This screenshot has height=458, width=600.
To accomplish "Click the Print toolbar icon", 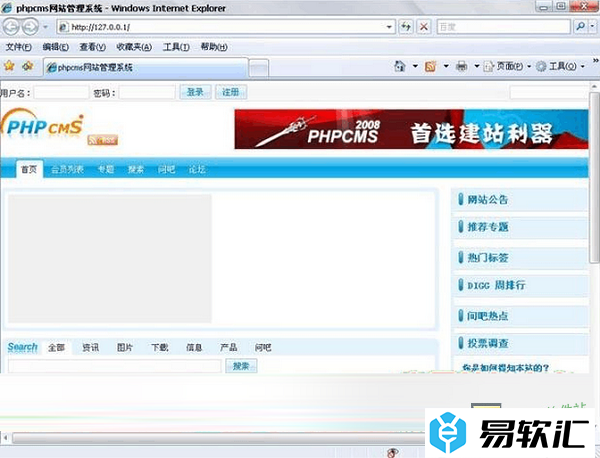I will (462, 66).
